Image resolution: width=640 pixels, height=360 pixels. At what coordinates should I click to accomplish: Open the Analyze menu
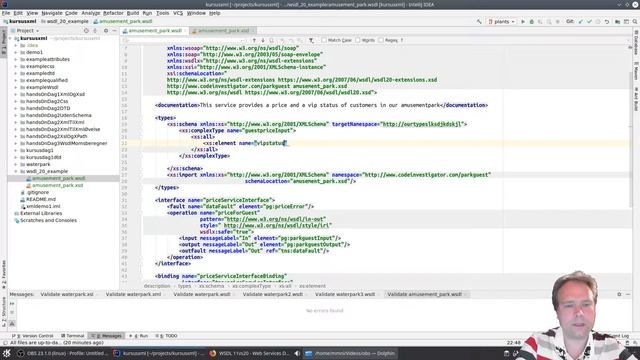pyautogui.click(x=91, y=13)
